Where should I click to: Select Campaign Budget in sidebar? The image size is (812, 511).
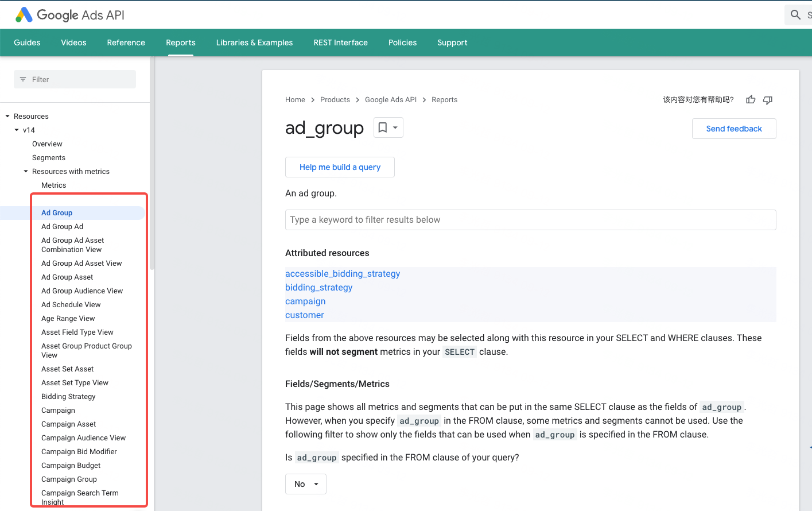point(71,466)
